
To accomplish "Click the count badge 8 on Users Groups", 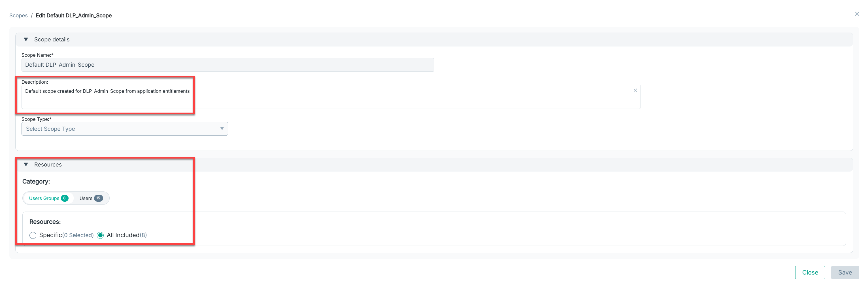I will (64, 198).
